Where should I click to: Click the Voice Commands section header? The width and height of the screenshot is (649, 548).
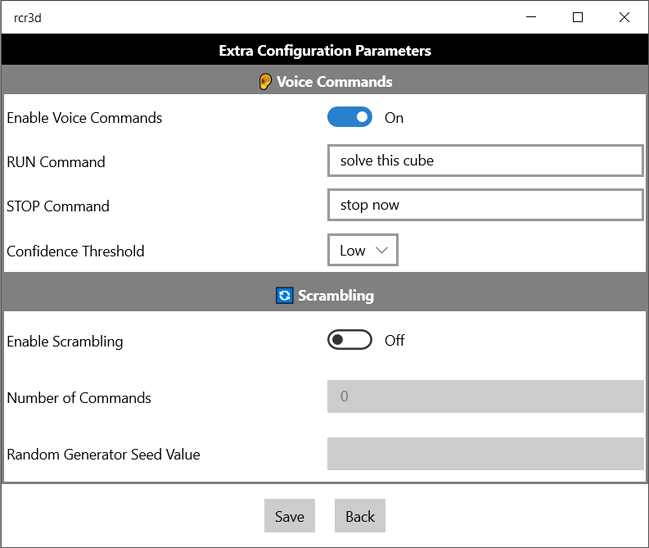[324, 80]
